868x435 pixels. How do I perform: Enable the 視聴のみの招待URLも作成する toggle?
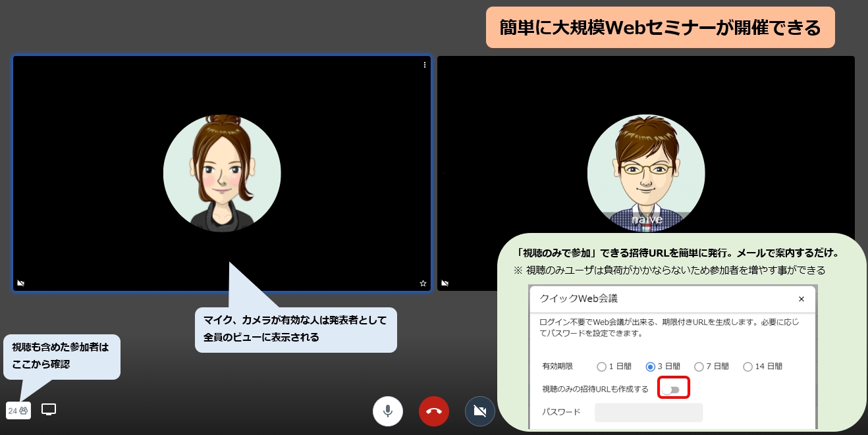point(672,390)
